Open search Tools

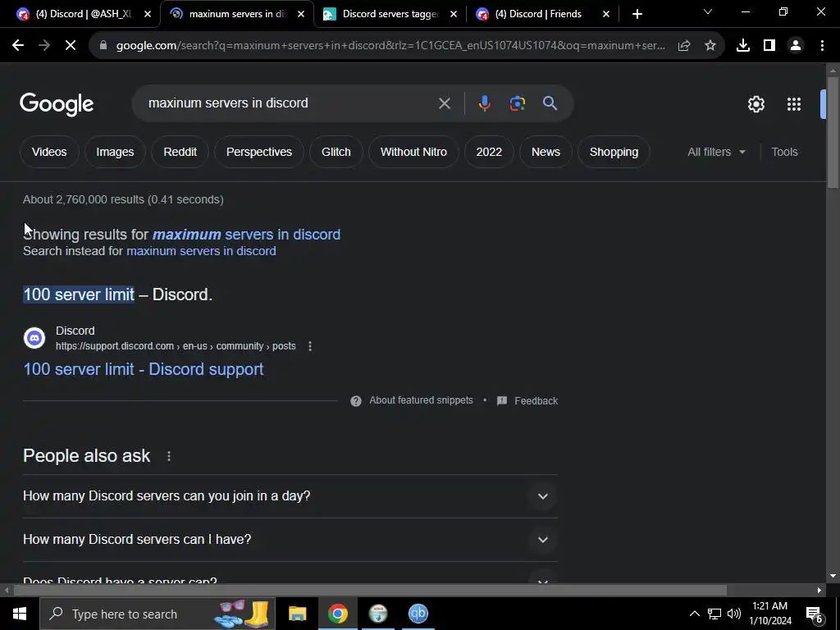(784, 152)
